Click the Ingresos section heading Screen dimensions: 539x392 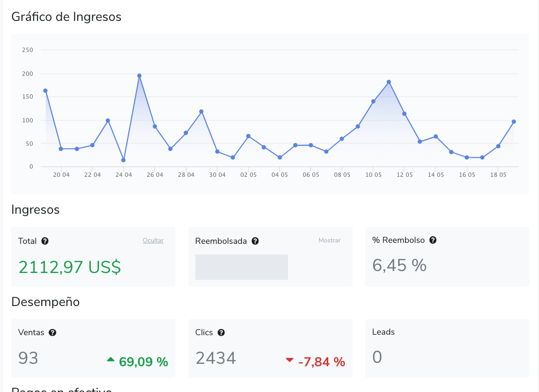coord(35,210)
